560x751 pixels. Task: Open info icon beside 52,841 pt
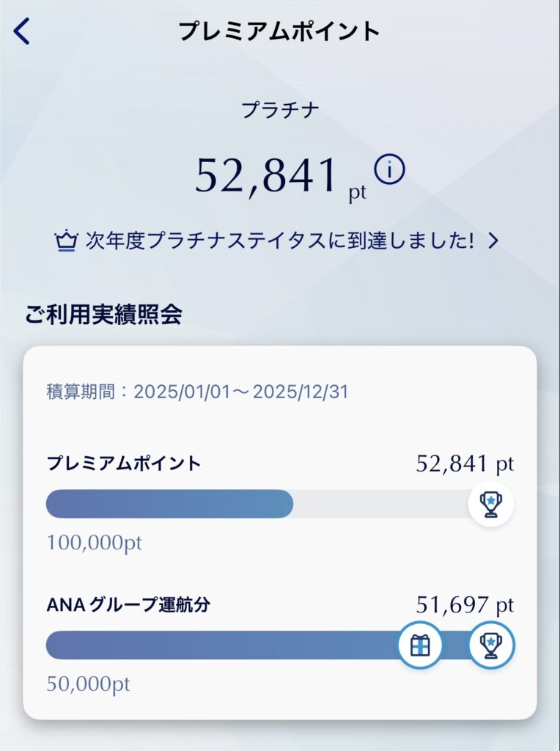tap(389, 170)
